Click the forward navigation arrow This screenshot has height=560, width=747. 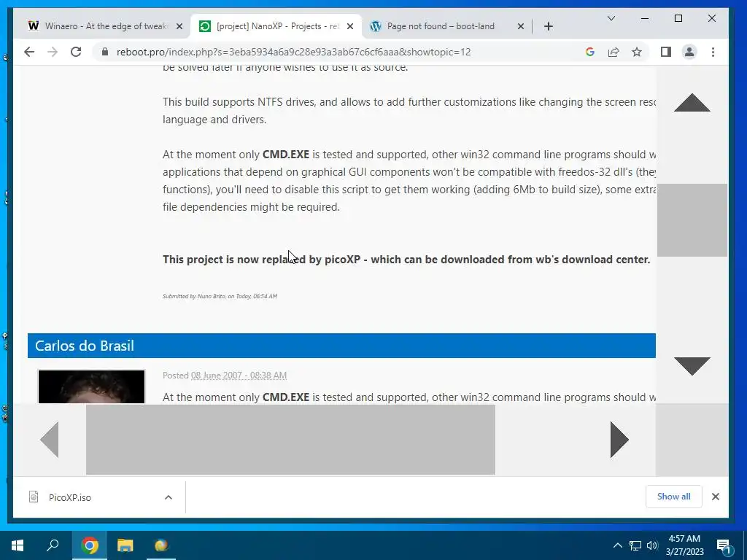(53, 52)
